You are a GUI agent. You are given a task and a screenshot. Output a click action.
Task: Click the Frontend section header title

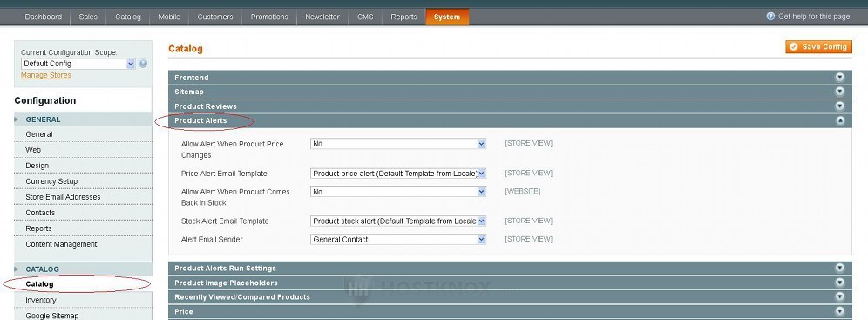click(x=192, y=78)
